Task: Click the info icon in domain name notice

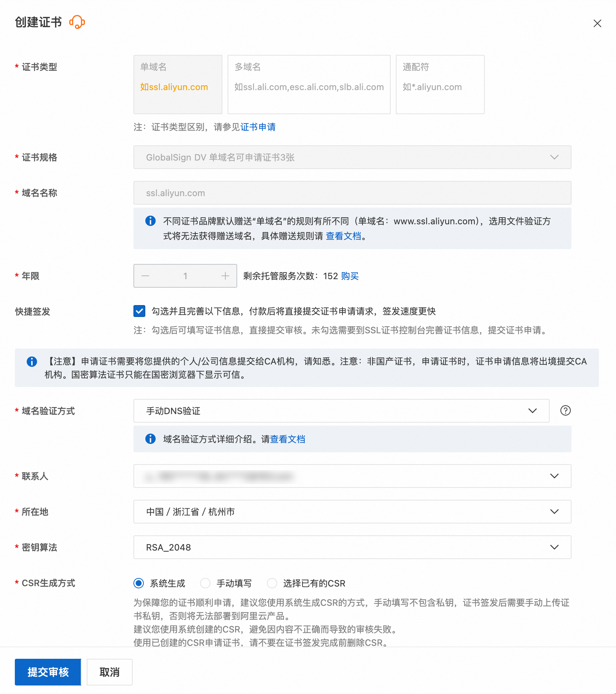Action: tap(150, 221)
